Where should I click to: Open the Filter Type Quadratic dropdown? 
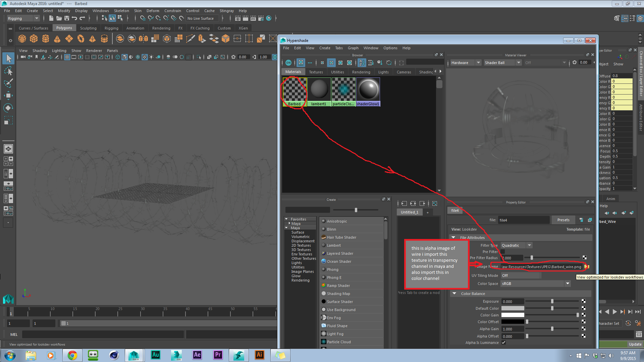529,245
